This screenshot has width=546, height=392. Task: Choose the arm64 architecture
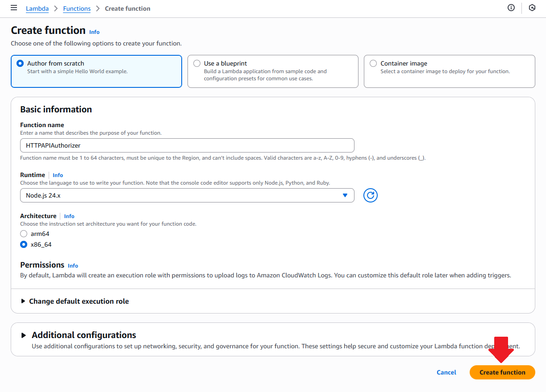[24, 234]
